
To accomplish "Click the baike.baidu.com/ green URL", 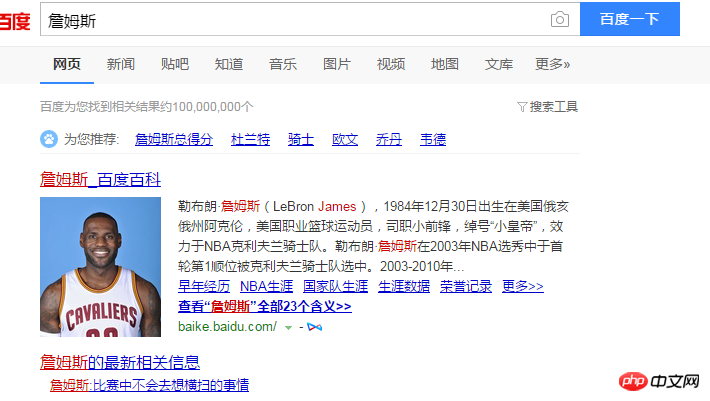I will pos(227,327).
